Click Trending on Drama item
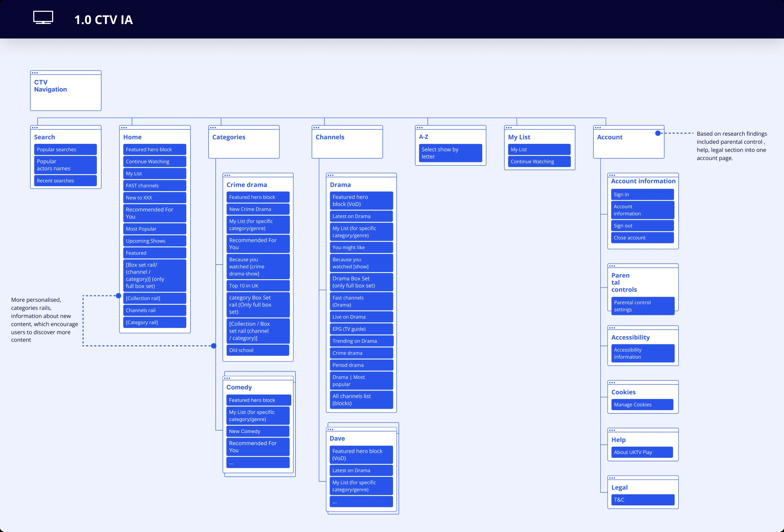The width and height of the screenshot is (784, 532). point(361,341)
